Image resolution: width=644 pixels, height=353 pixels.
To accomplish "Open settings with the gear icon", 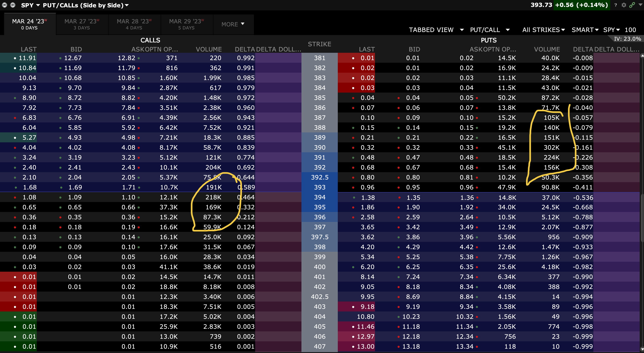I will [624, 5].
